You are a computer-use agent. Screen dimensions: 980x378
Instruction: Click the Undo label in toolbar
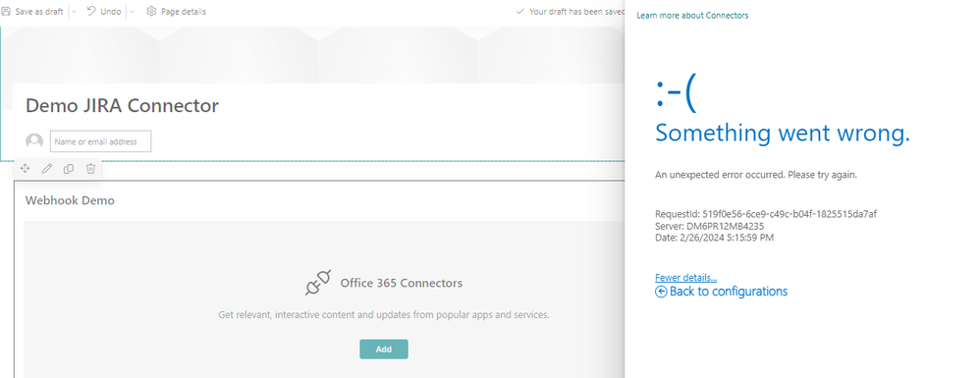111,11
